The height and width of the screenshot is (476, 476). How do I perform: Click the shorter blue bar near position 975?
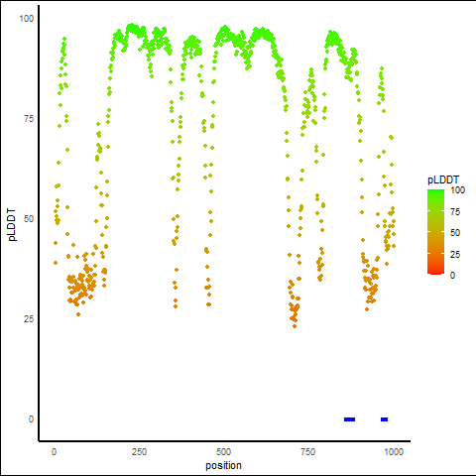[384, 419]
